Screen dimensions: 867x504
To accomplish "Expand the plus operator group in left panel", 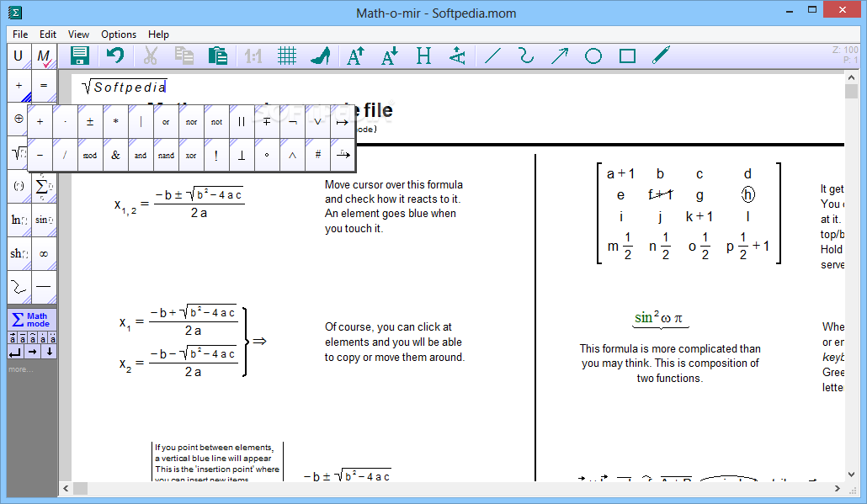I will [19, 86].
